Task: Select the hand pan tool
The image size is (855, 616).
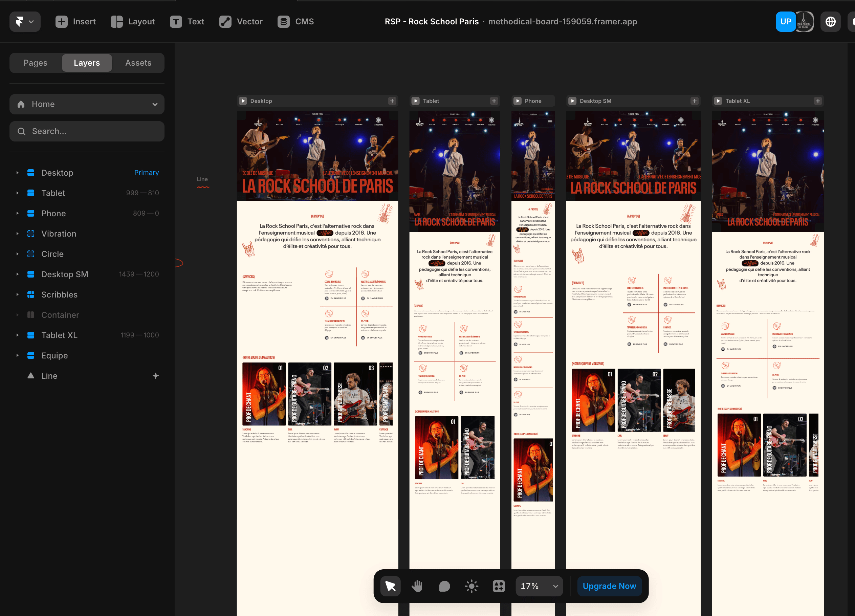Action: 417,586
